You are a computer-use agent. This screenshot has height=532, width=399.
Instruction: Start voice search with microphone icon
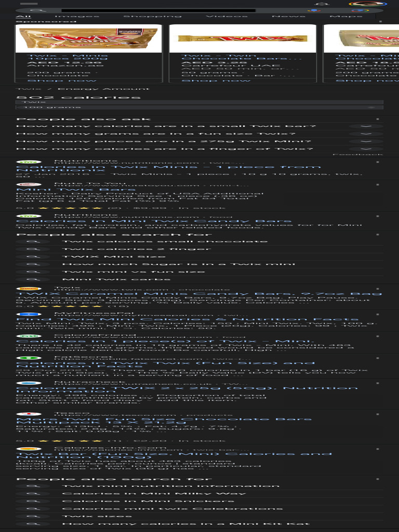[x=314, y=10]
